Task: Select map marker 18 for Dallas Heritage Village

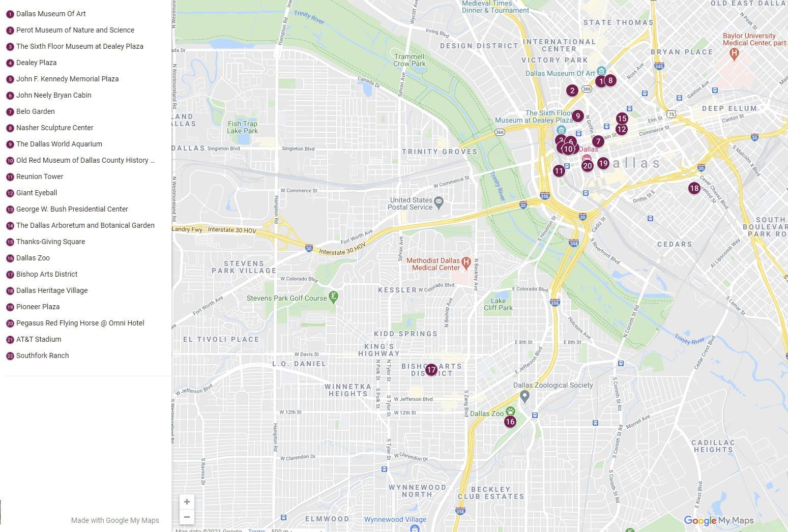Action: click(x=694, y=188)
